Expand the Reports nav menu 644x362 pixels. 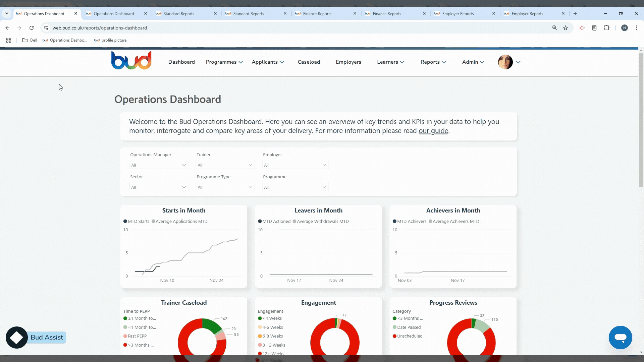(x=433, y=62)
